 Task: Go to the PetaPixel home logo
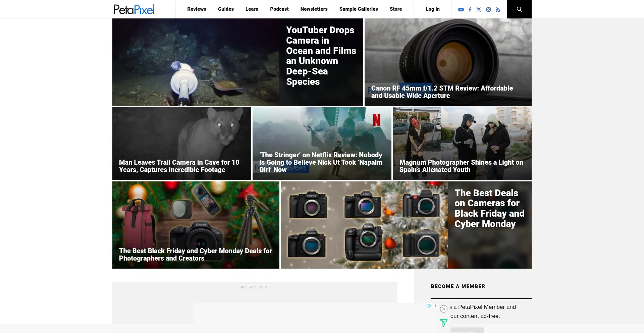134,9
